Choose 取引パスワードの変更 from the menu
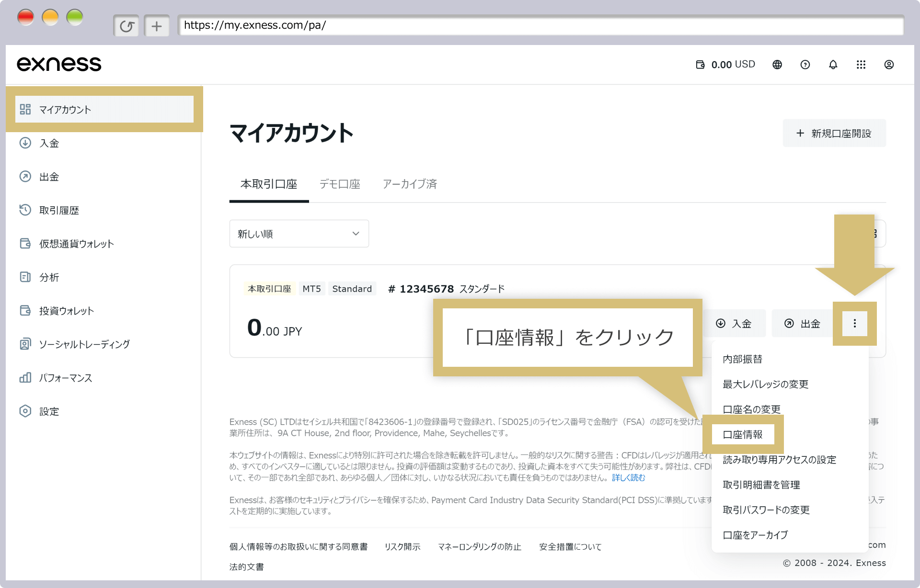The image size is (920, 588). click(x=766, y=510)
